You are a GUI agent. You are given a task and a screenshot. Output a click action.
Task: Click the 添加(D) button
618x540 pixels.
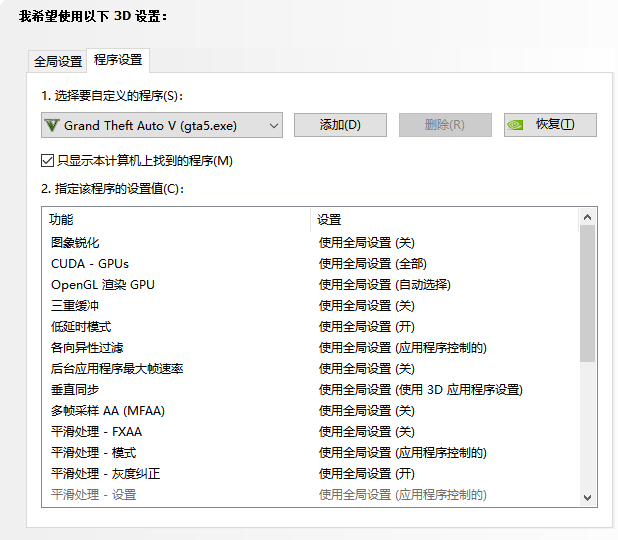339,125
